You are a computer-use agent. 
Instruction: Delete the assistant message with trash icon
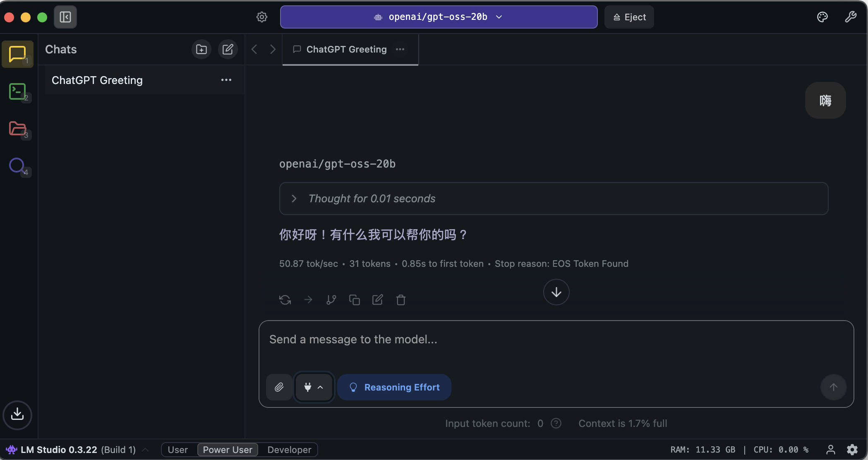point(400,299)
